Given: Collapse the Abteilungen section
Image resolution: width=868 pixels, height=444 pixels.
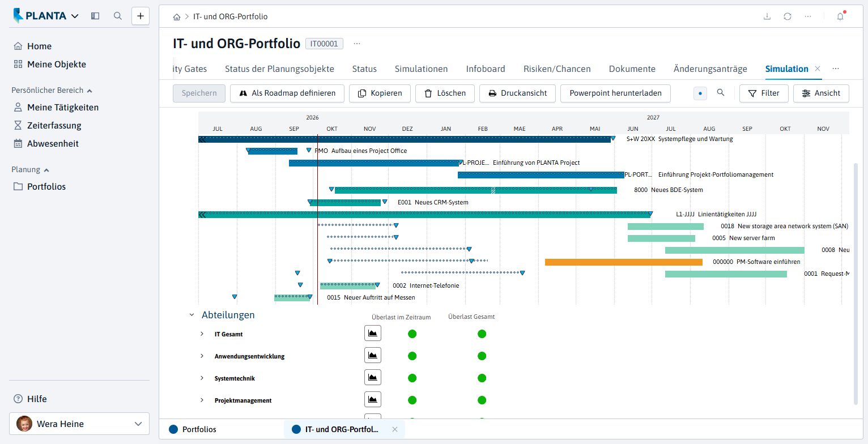Looking at the screenshot, I should click(x=192, y=315).
